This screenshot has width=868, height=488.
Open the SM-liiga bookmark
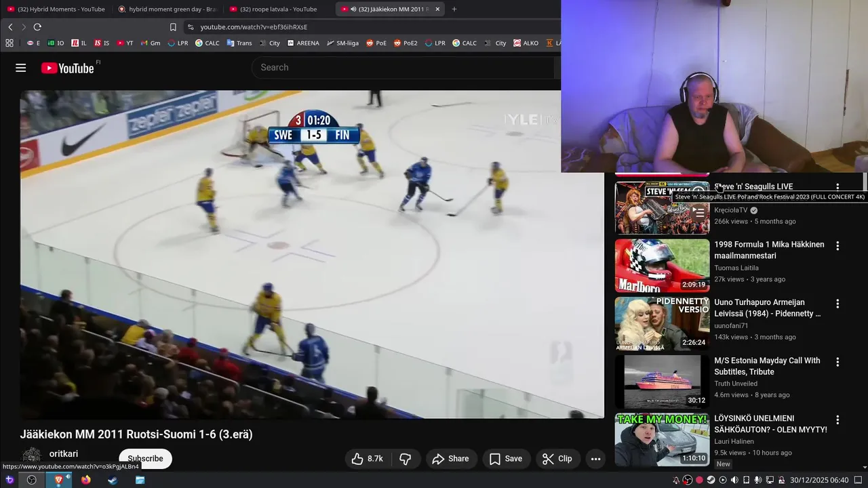coord(342,43)
